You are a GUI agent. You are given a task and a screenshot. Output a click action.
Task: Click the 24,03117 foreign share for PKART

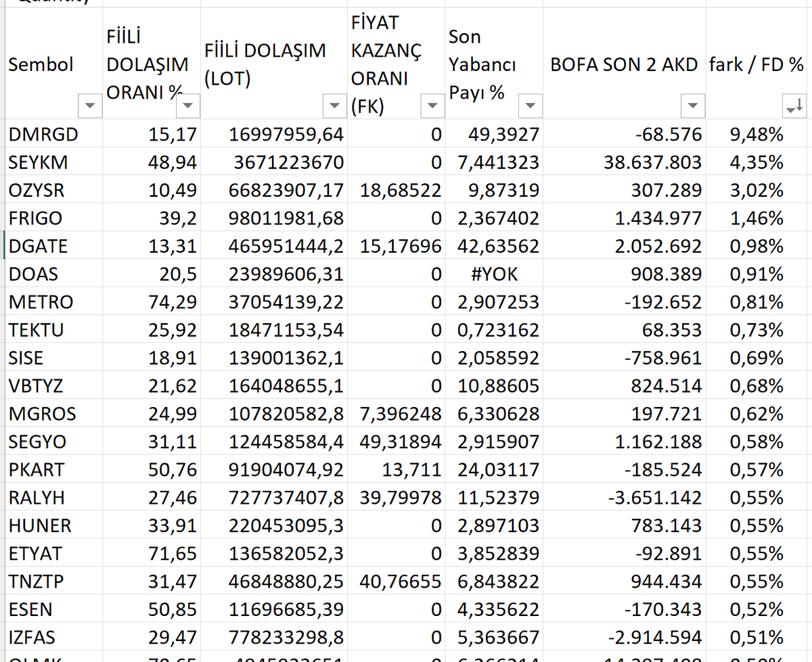point(494,470)
